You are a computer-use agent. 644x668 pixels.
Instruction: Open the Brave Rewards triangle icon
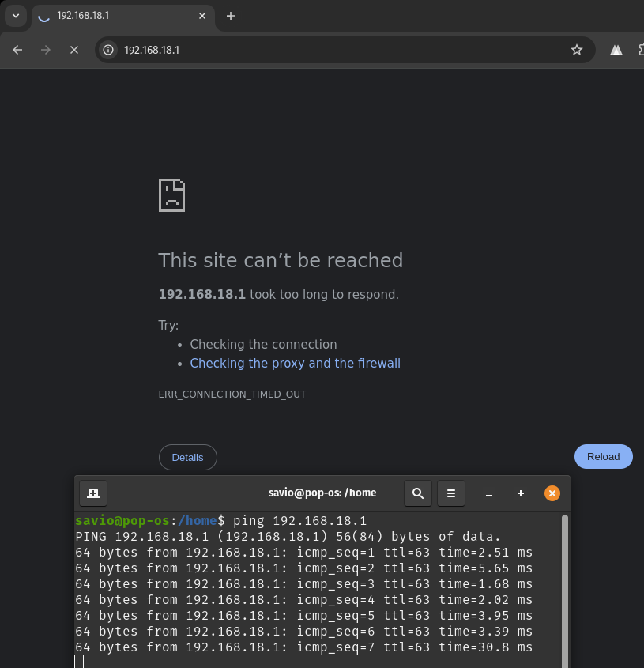point(616,51)
